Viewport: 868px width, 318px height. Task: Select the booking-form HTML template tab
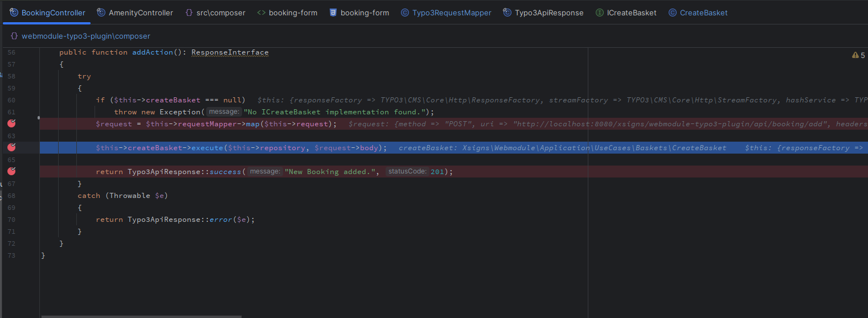point(293,13)
